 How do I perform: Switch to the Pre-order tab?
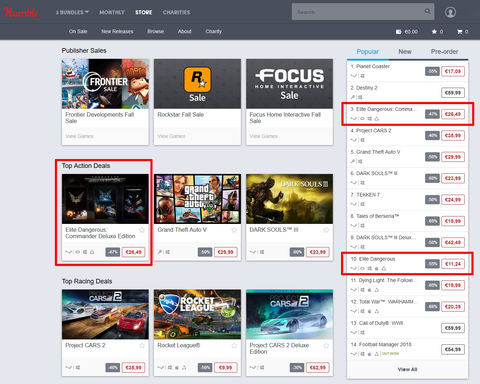click(444, 52)
